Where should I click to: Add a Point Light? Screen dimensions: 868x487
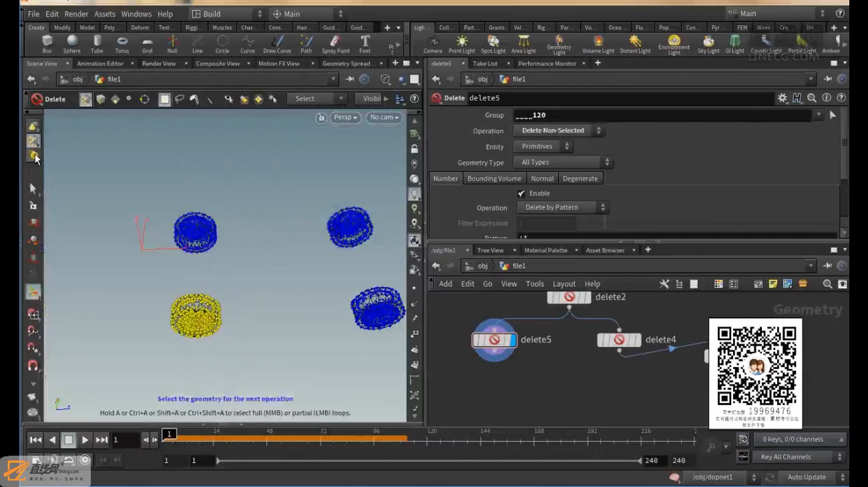pyautogui.click(x=461, y=44)
